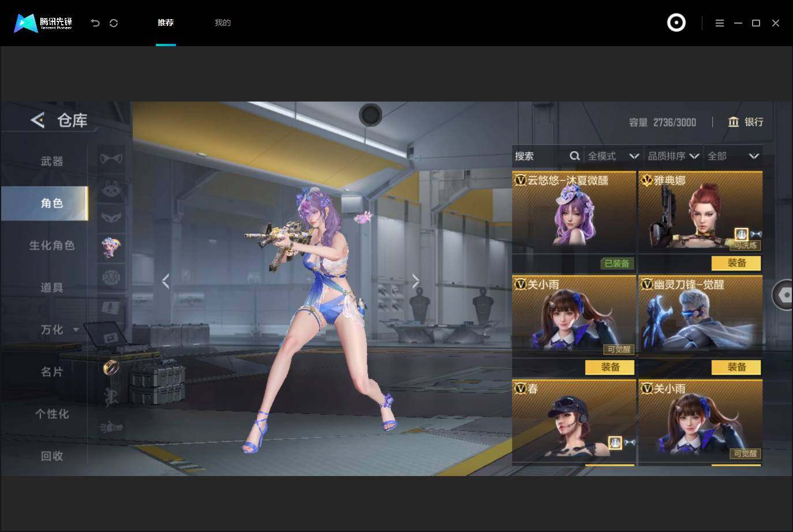Open the 生化角色 category
Viewport: 793px width, 532px height.
tap(52, 246)
